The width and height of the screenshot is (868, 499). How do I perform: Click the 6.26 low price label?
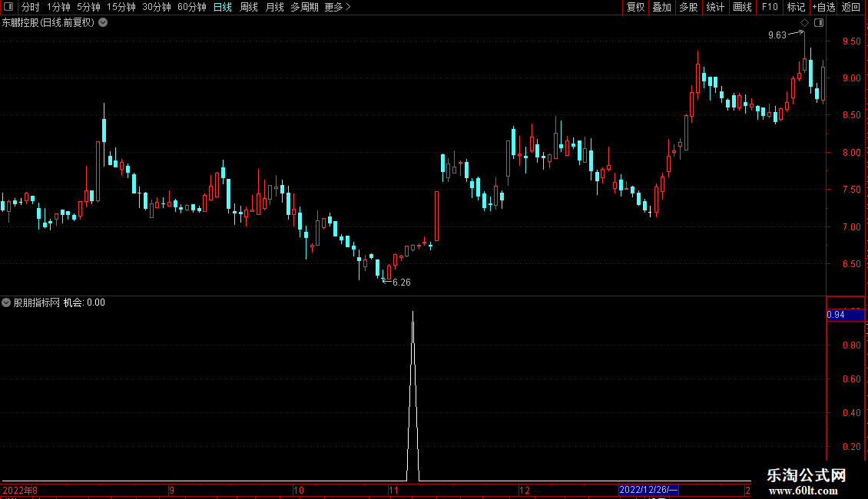pos(401,283)
